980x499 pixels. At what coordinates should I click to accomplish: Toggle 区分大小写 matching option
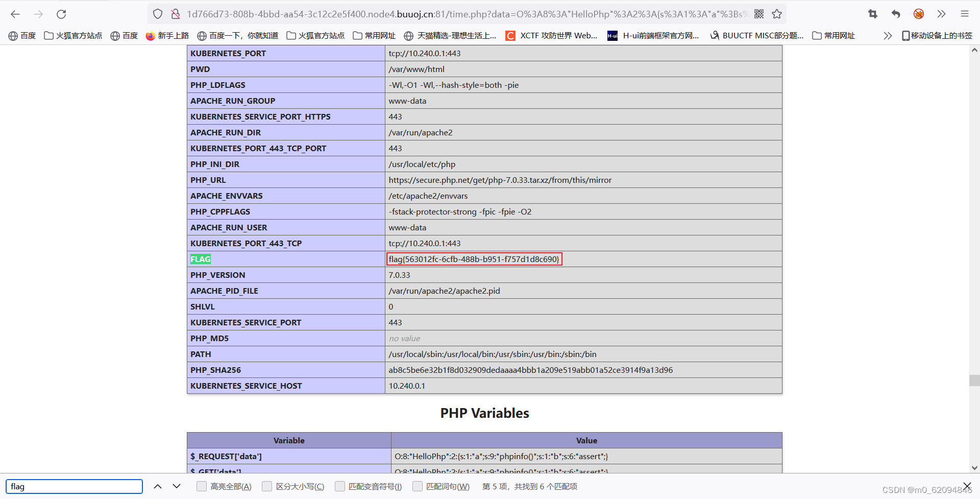(x=266, y=486)
